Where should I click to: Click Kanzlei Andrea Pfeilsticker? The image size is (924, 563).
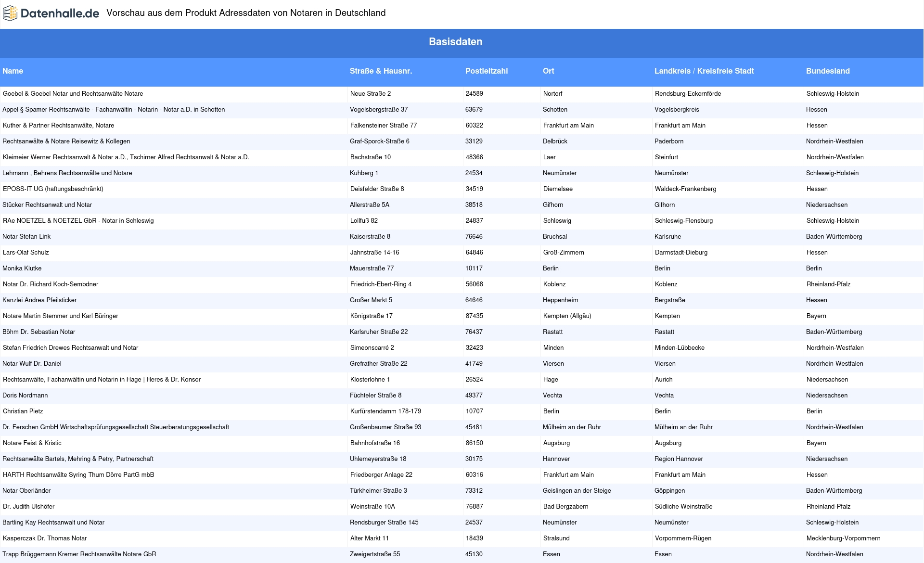tap(39, 300)
